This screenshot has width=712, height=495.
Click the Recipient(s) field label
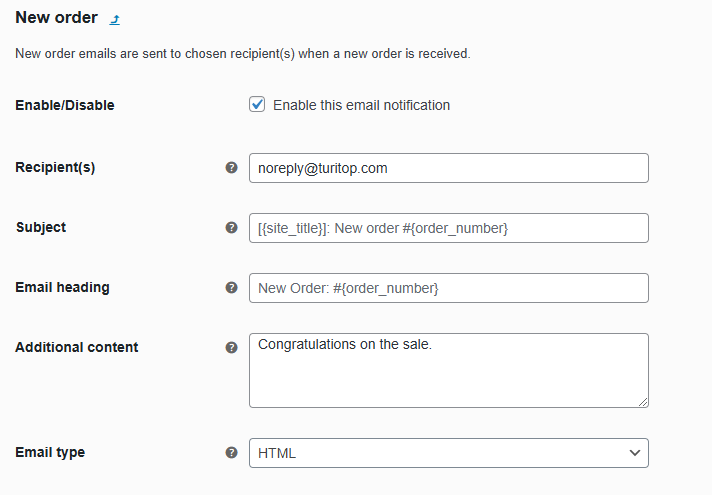tap(55, 167)
